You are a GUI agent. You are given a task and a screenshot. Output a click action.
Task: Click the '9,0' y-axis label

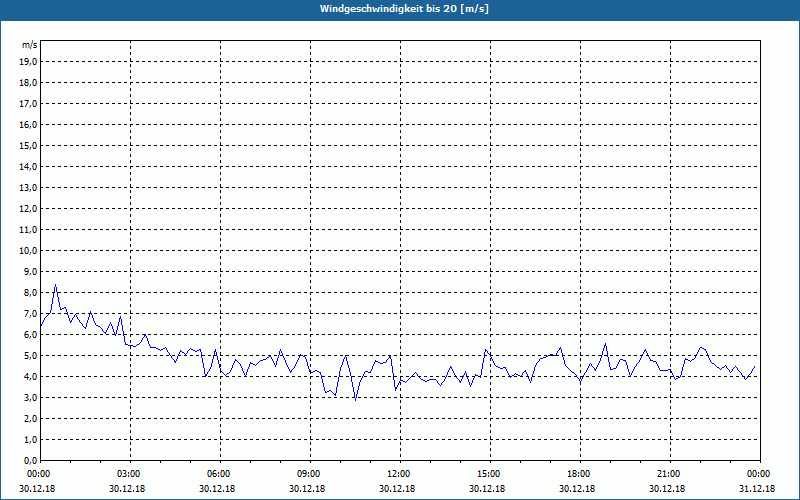coord(29,271)
